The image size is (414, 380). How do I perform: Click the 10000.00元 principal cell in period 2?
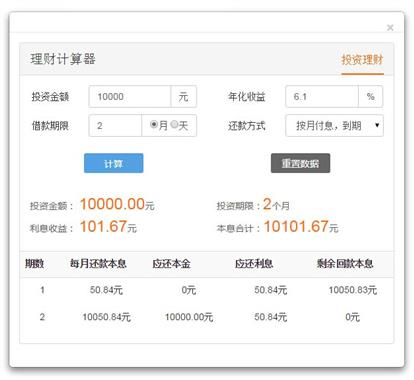[189, 317]
